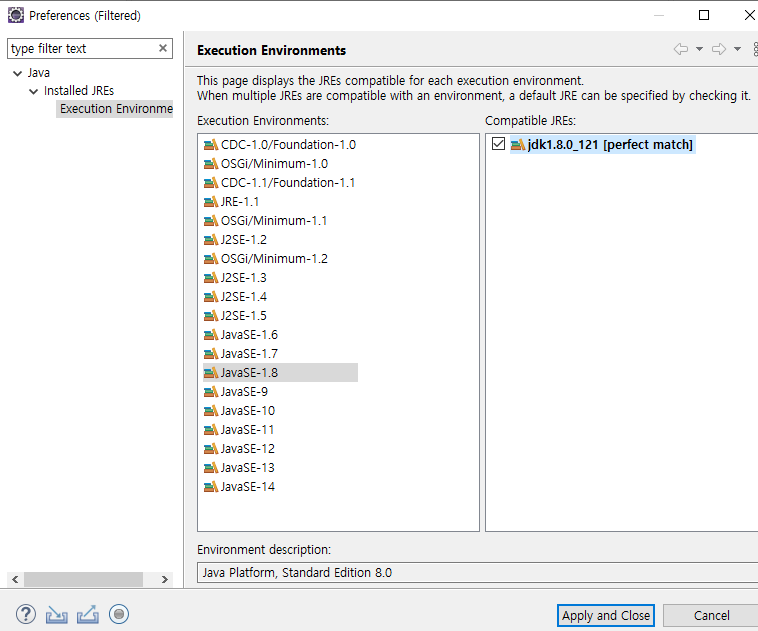This screenshot has width=758, height=631.
Task: Close the Preferences window
Action: [x=749, y=15]
